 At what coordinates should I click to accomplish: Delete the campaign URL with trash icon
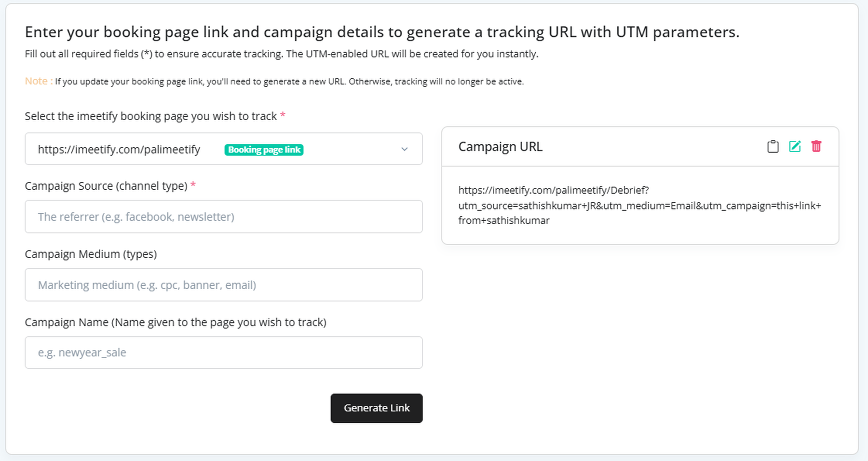[x=816, y=146]
